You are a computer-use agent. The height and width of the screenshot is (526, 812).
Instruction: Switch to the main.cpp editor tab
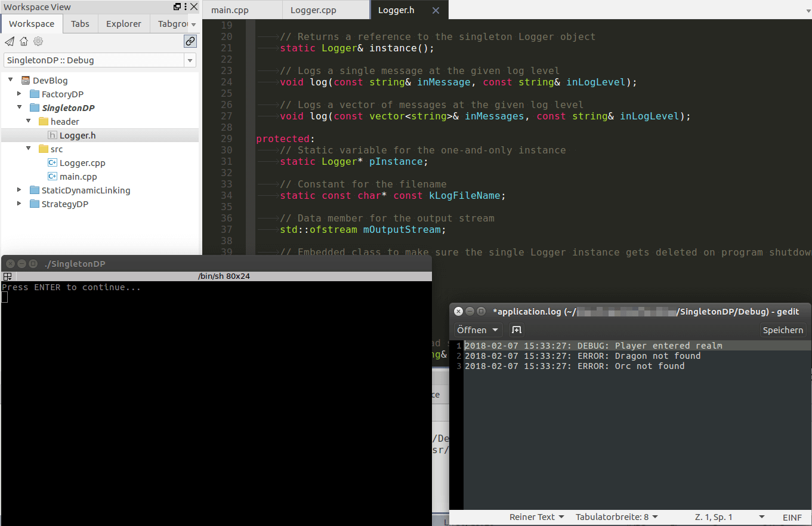tap(230, 10)
